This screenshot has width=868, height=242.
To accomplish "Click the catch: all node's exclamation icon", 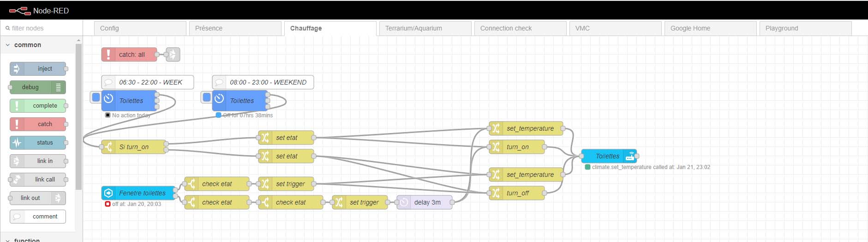I will (108, 54).
